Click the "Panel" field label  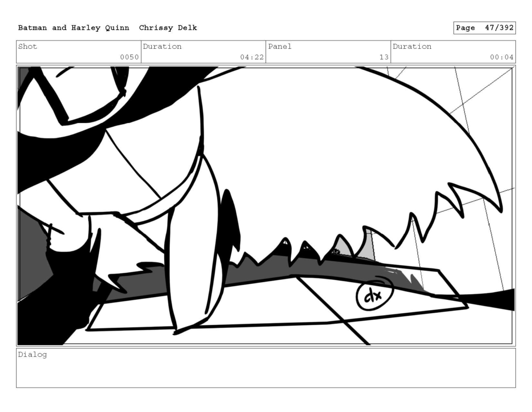click(x=280, y=46)
